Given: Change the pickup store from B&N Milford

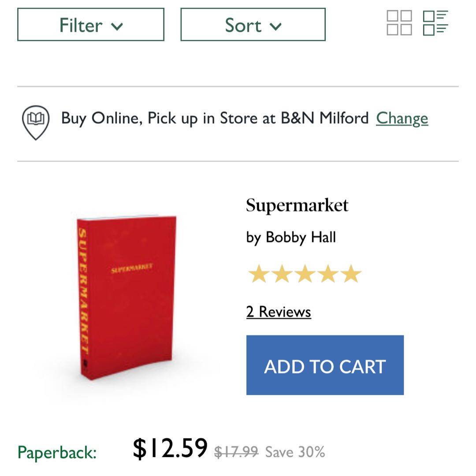Looking at the screenshot, I should [x=402, y=118].
